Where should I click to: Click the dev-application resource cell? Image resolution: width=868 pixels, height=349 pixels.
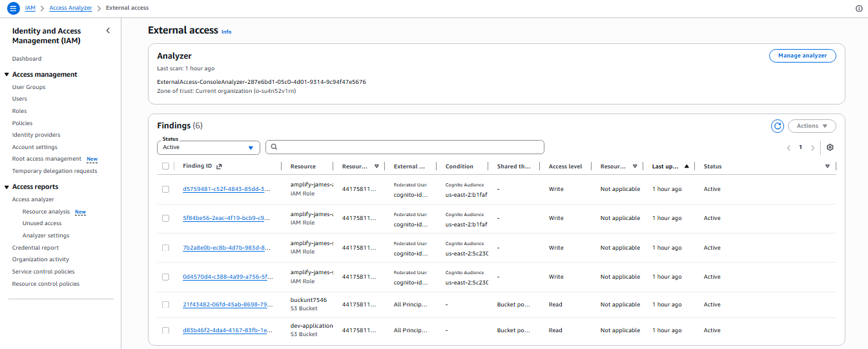tap(312, 326)
